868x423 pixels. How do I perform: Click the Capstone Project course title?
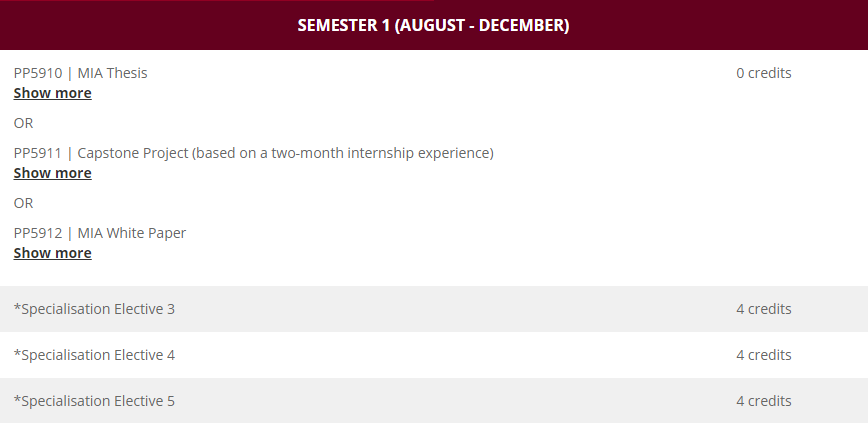[x=285, y=153]
